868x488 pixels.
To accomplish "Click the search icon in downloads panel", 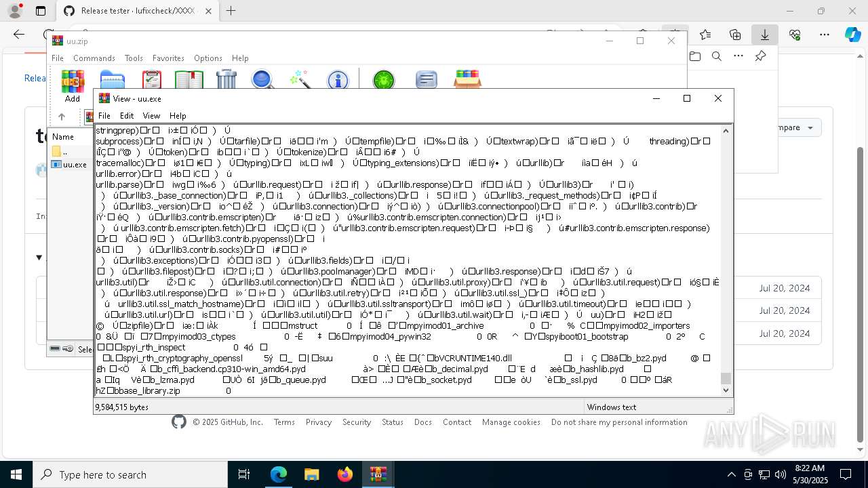I will point(716,56).
